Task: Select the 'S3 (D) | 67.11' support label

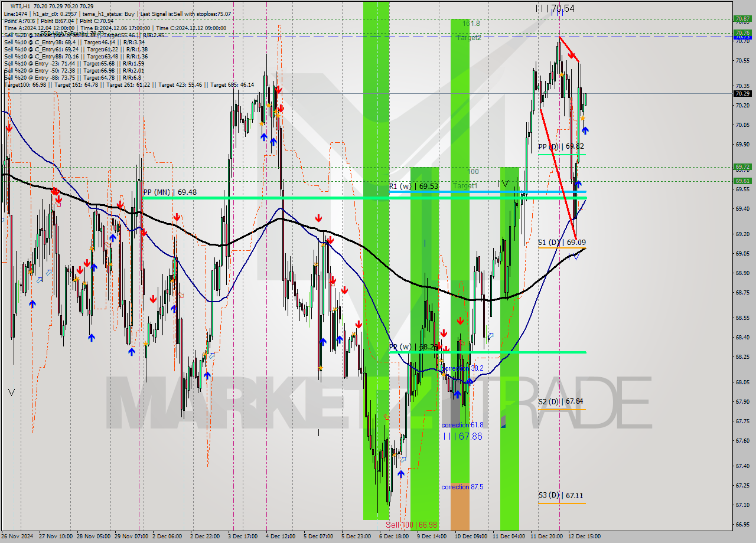Action: [x=562, y=495]
